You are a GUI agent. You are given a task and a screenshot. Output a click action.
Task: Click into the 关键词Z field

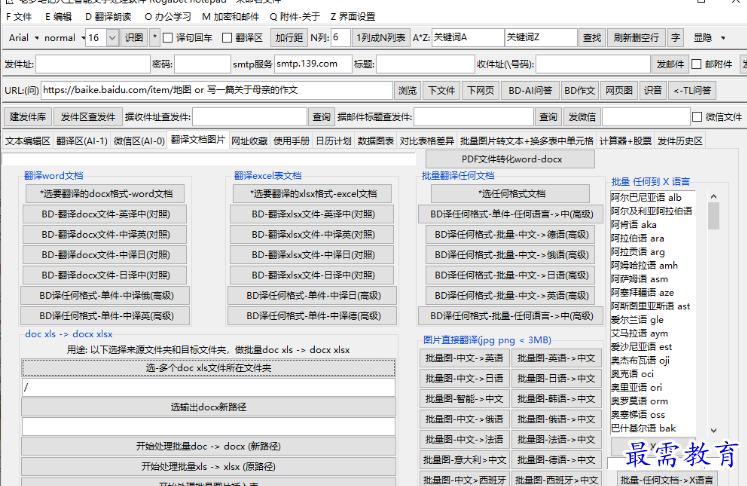tap(541, 38)
